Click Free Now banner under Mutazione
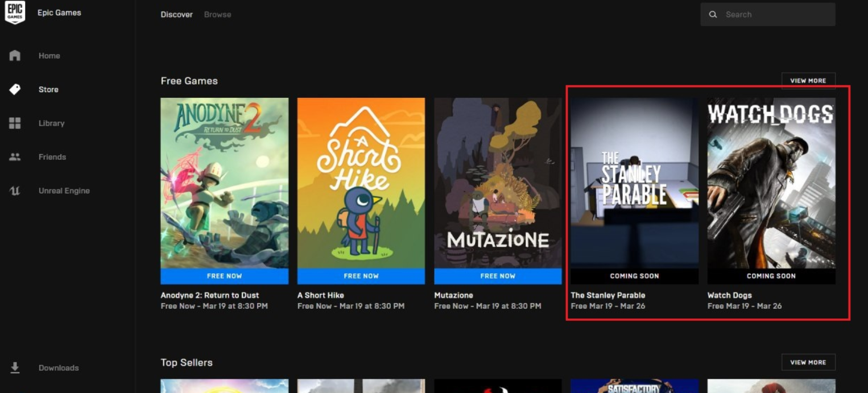This screenshot has width=868, height=393. (498, 276)
